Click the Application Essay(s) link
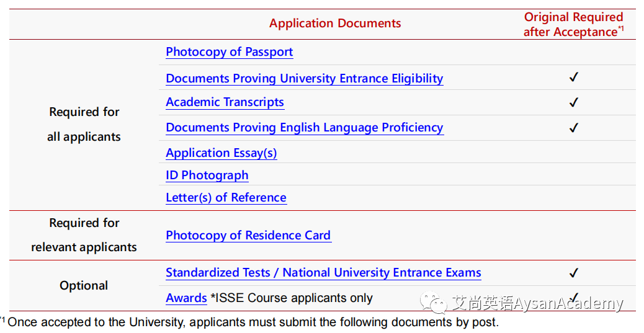 [221, 153]
